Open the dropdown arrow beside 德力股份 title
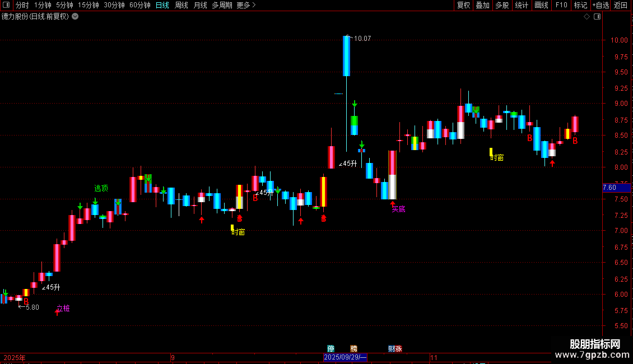 75,17
